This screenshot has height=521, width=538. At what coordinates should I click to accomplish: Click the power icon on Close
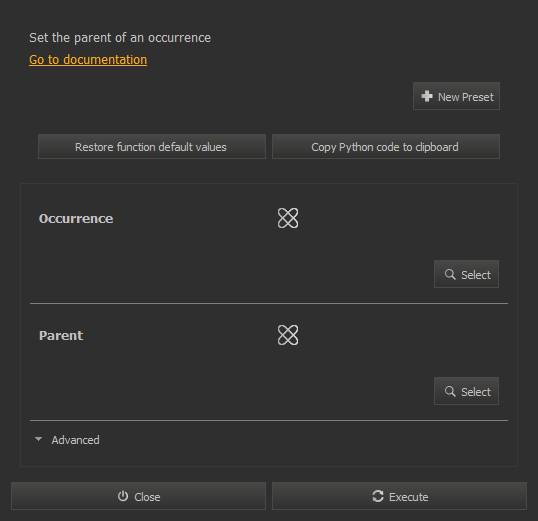123,496
